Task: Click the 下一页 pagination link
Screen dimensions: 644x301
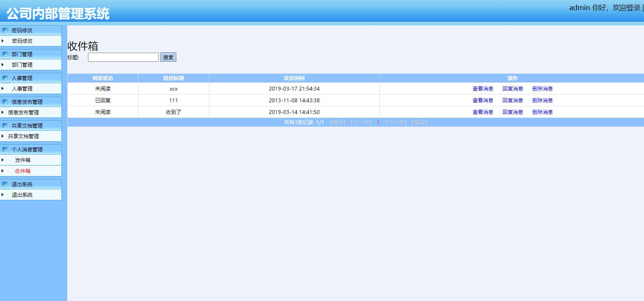Action: click(x=396, y=122)
